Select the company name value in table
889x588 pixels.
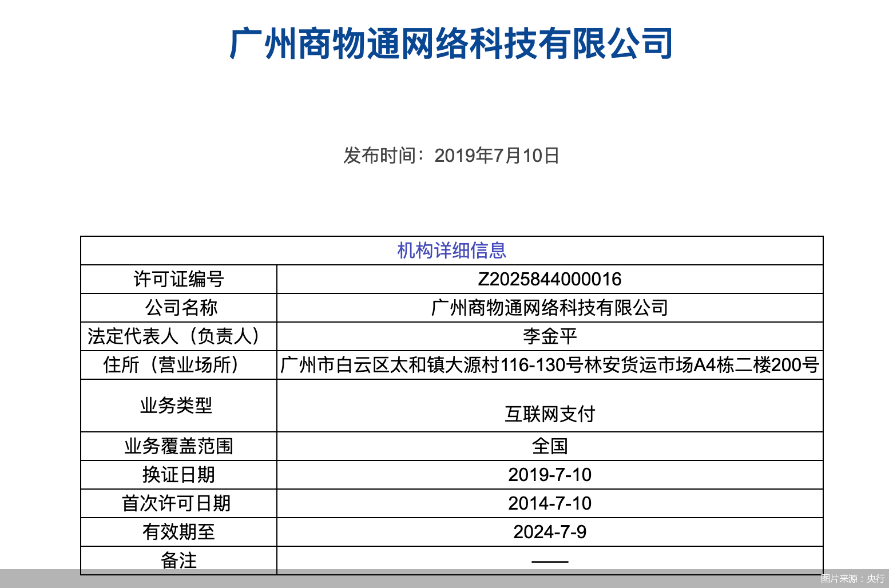click(x=549, y=308)
